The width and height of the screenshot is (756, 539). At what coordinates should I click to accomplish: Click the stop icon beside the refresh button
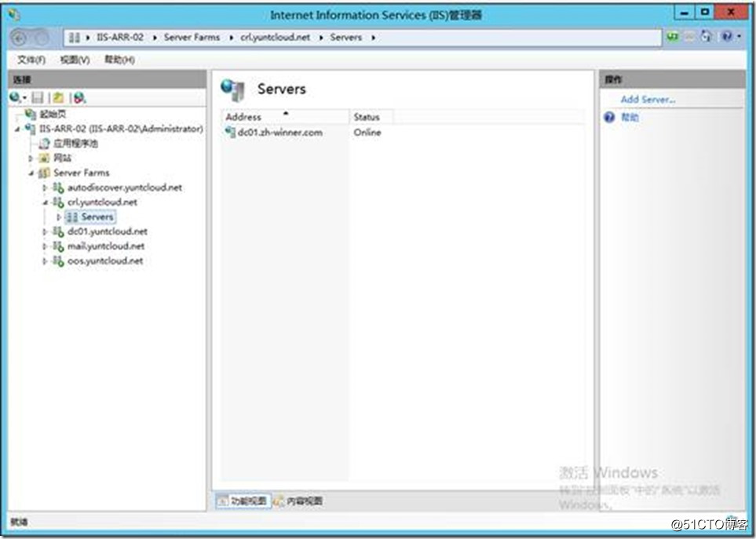pyautogui.click(x=690, y=37)
